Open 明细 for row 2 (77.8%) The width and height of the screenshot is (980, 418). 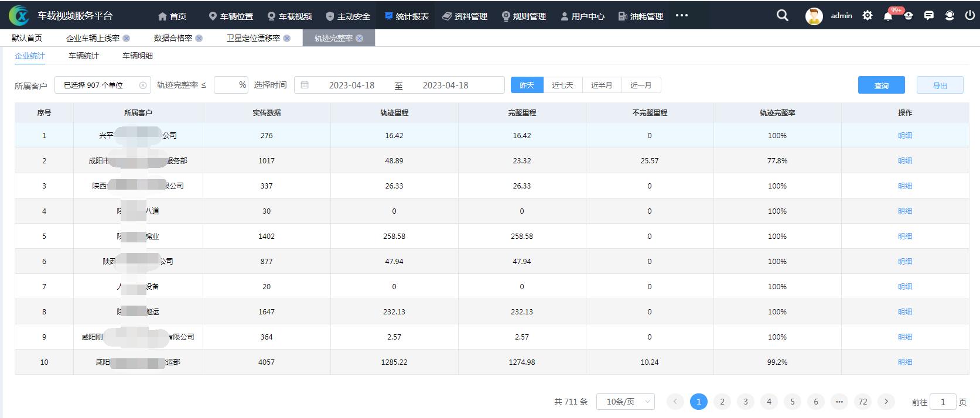pos(905,160)
